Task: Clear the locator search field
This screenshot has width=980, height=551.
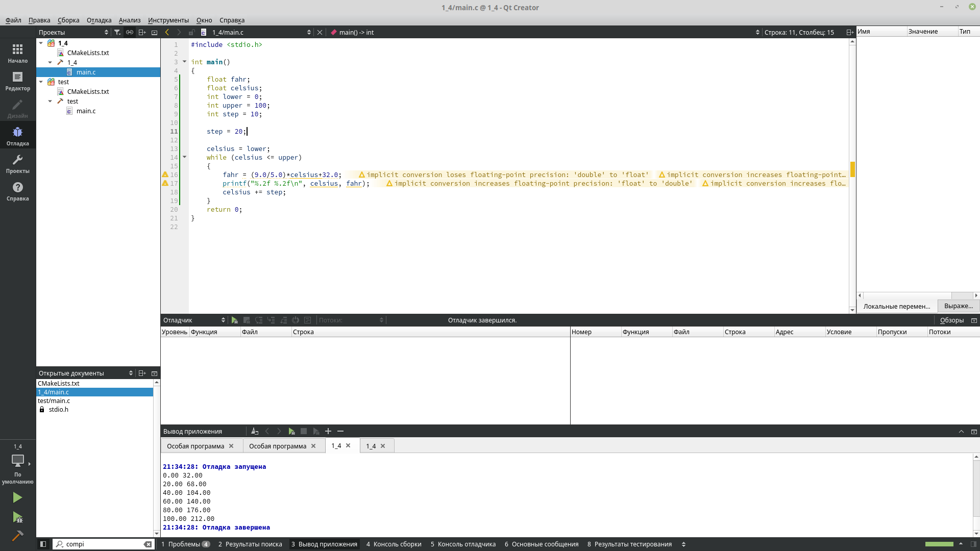Action: pos(148,544)
